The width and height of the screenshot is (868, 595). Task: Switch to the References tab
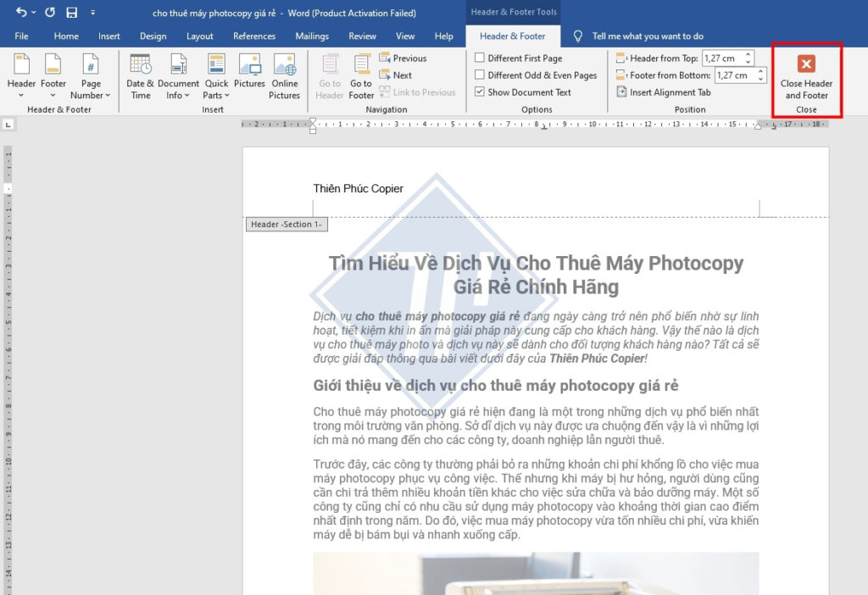254,36
